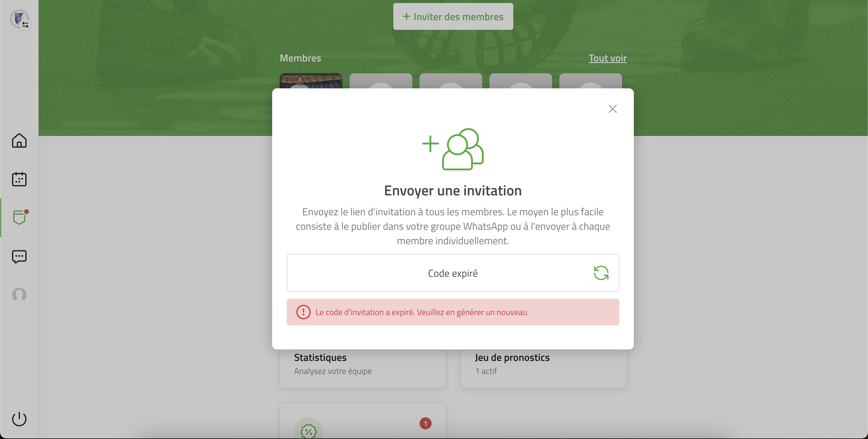Click the 1 actif text
Screen dimensions: 868x439
pyautogui.click(x=486, y=371)
